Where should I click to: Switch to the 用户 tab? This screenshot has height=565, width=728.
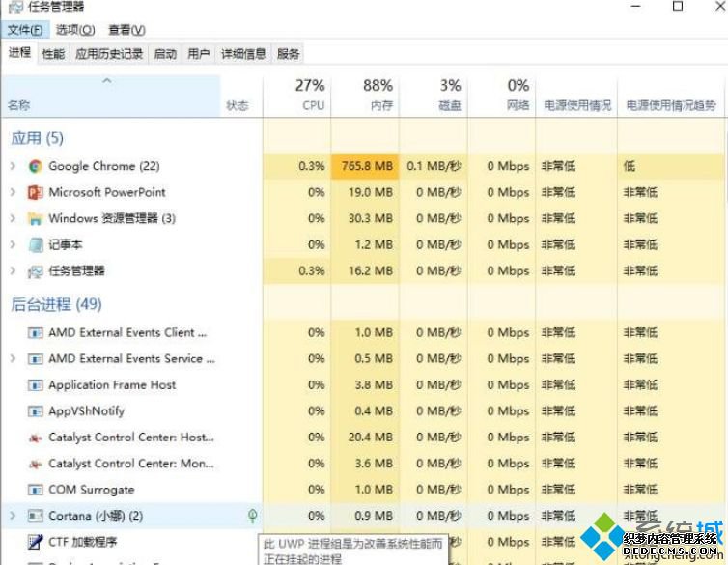(199, 54)
